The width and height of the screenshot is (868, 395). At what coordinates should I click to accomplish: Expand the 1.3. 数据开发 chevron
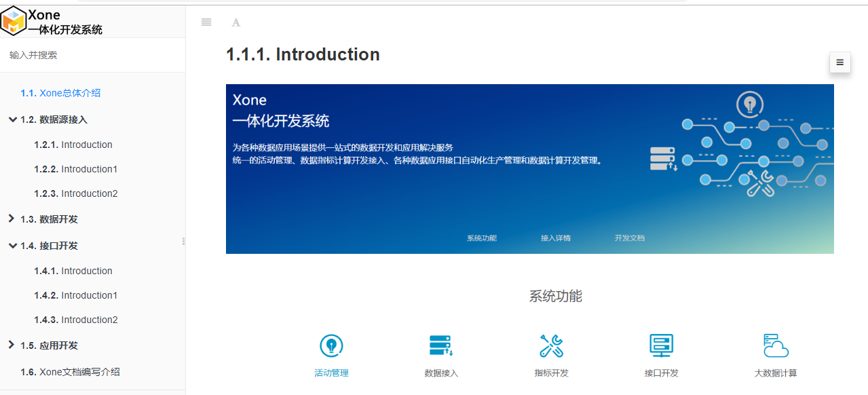12,219
